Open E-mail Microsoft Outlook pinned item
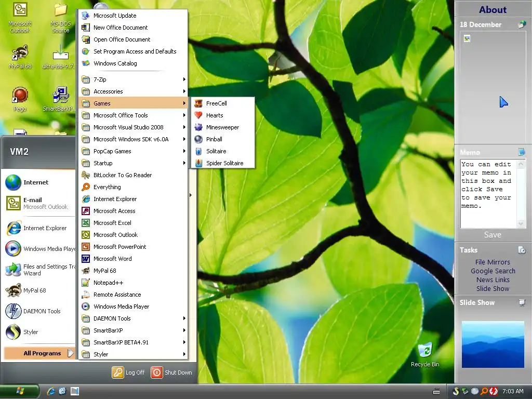This screenshot has width=532, height=399. (x=38, y=203)
